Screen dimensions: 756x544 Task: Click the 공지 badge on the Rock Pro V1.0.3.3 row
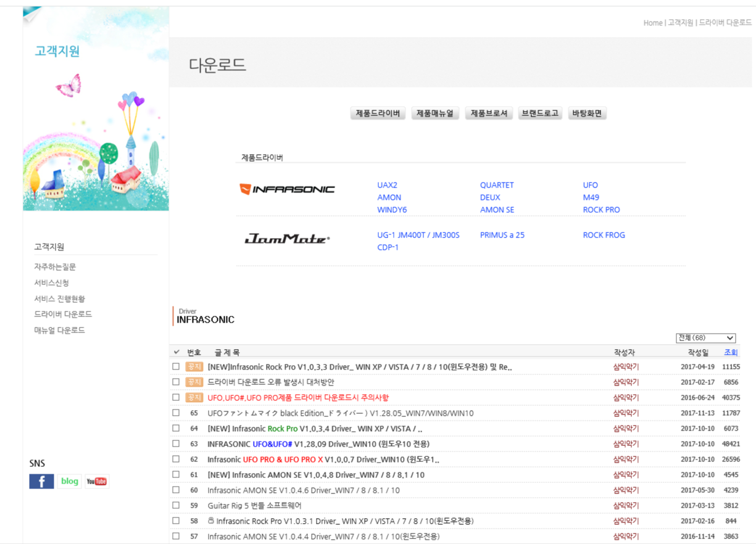[x=194, y=366]
